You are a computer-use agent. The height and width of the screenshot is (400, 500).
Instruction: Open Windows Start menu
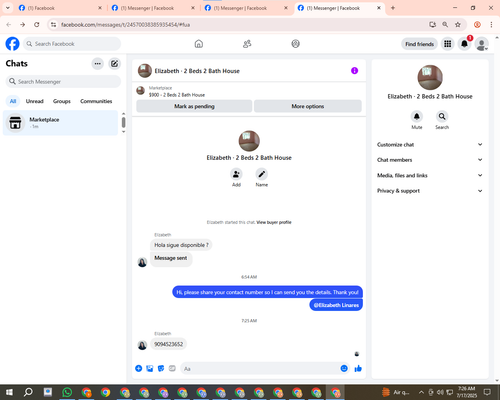click(x=9, y=392)
